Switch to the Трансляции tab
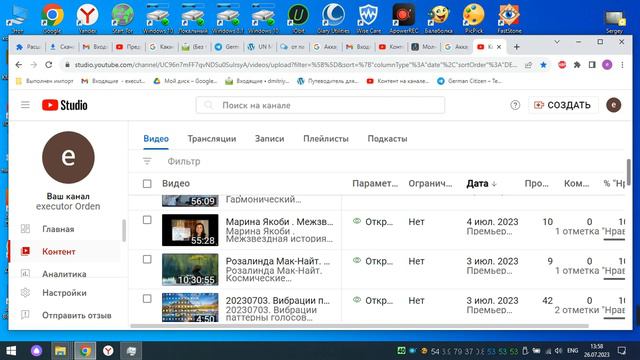The height and width of the screenshot is (360, 640). point(212,139)
